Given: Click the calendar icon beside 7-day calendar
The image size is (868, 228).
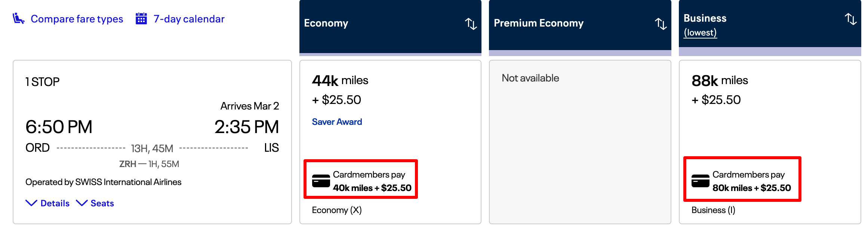Looking at the screenshot, I should coord(142,18).
